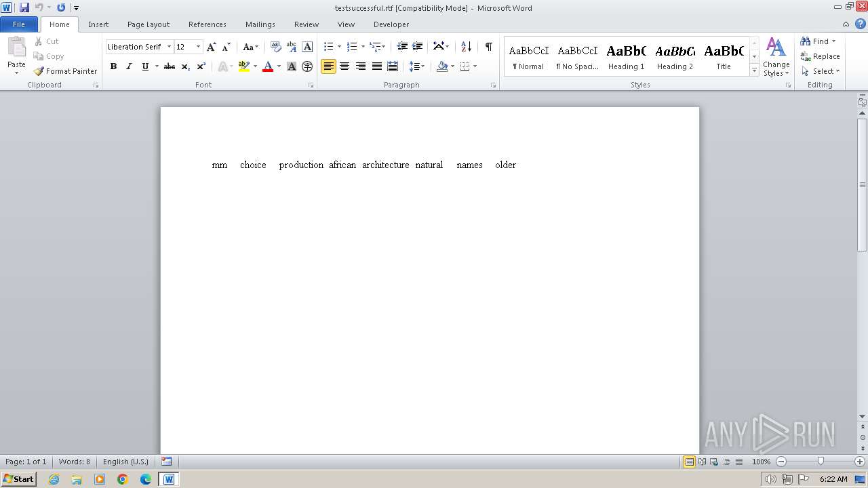Grow font size with the larger A icon
Viewport: 868px width, 488px height.
(212, 47)
